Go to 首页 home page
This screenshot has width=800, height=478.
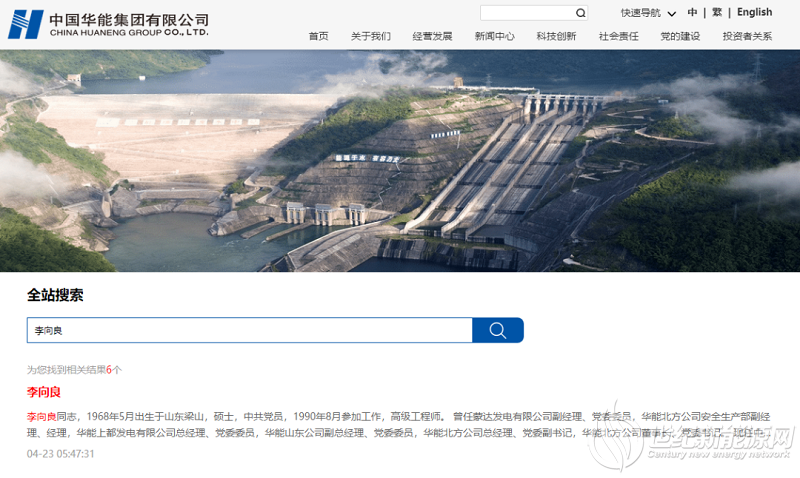click(318, 36)
